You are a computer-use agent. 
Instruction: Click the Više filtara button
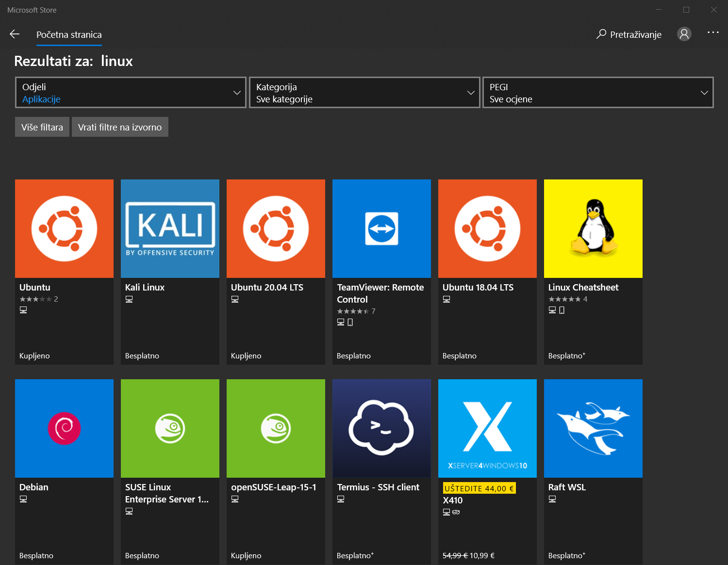[42, 127]
